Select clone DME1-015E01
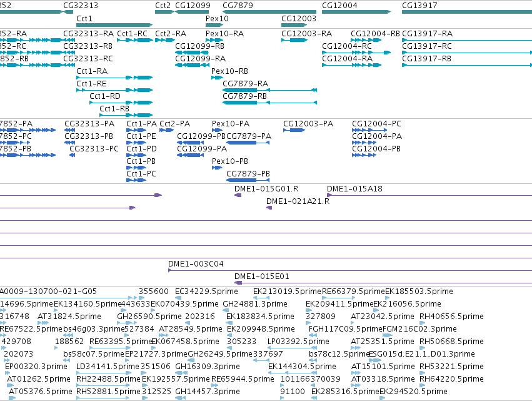 click(x=261, y=277)
